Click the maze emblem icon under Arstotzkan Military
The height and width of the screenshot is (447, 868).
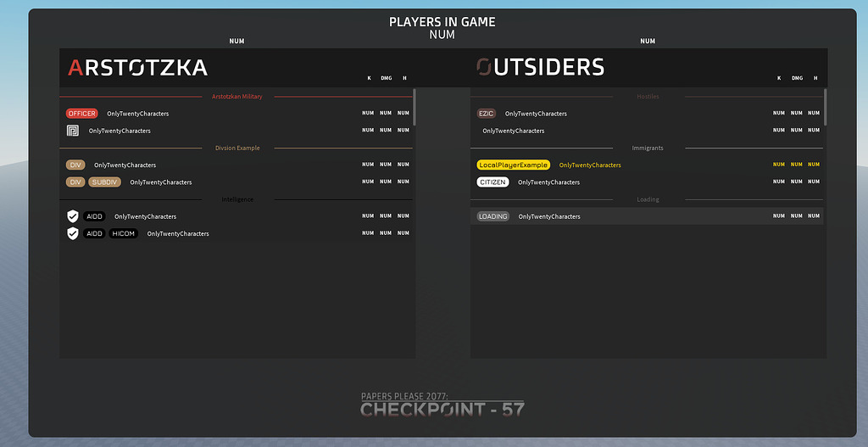(x=73, y=131)
